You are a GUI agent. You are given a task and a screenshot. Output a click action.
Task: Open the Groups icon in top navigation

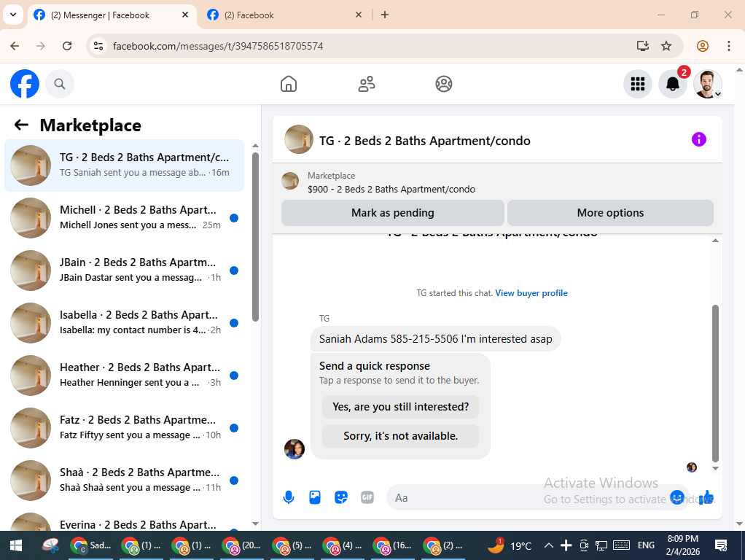pyautogui.click(x=444, y=84)
